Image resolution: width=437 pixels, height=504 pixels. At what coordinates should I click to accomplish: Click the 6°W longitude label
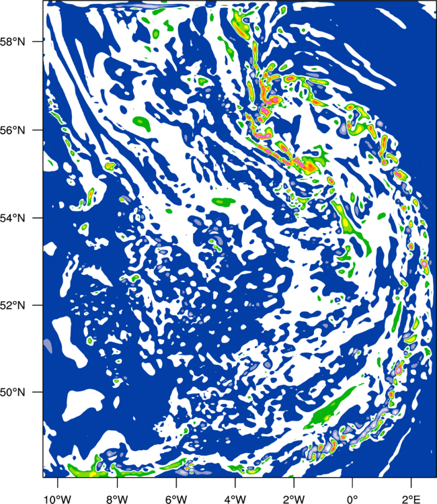tap(176, 499)
